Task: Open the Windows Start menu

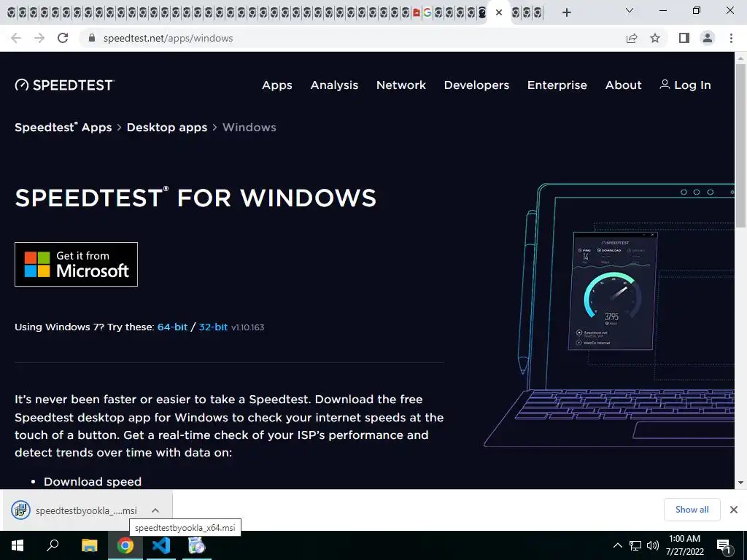Action: pos(18,545)
